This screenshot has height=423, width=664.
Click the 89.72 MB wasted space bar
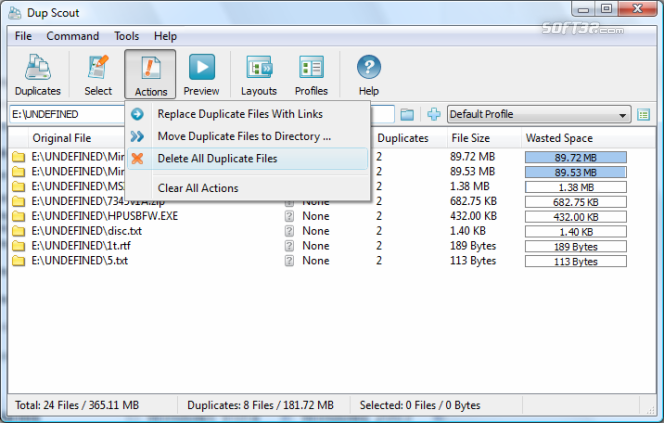coord(575,158)
